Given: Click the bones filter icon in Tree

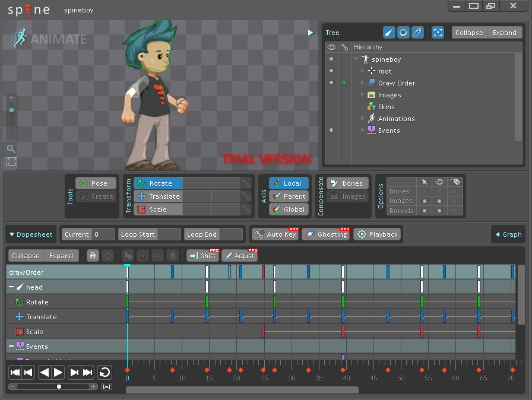Looking at the screenshot, I should pos(389,33).
